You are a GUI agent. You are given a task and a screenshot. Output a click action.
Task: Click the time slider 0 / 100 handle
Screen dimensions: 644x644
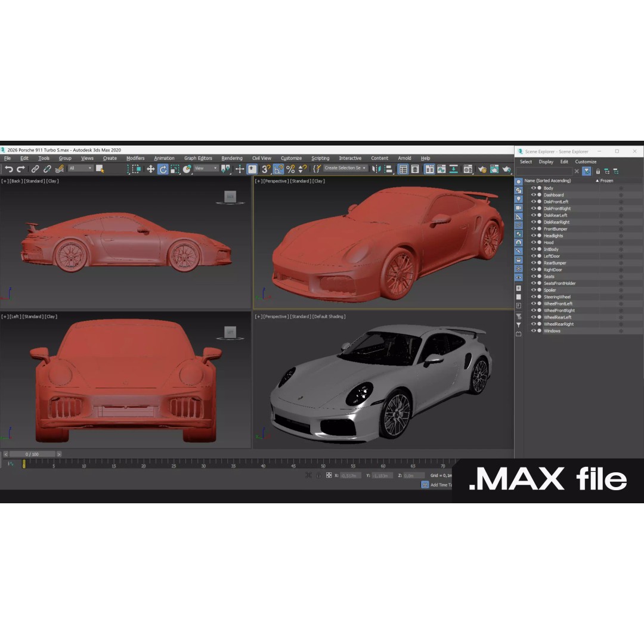pos(32,454)
